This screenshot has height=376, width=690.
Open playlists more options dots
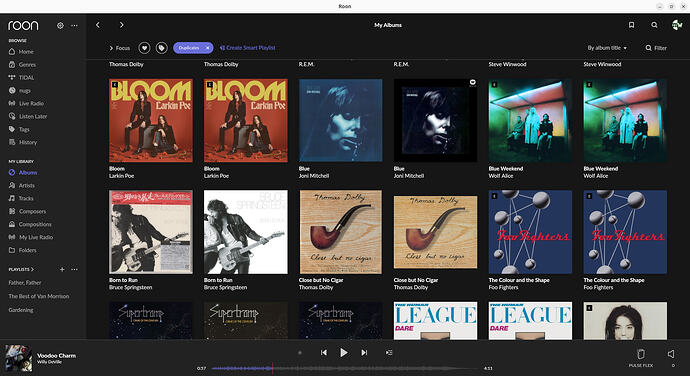pos(74,269)
